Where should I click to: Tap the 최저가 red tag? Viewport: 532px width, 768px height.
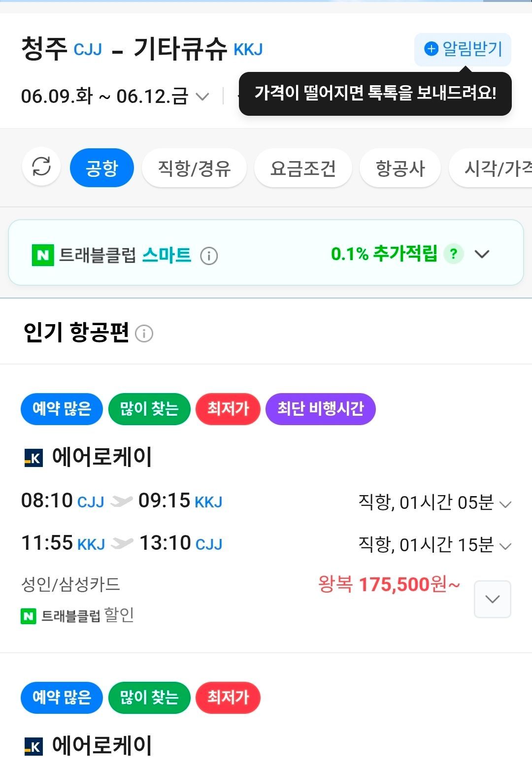(228, 409)
